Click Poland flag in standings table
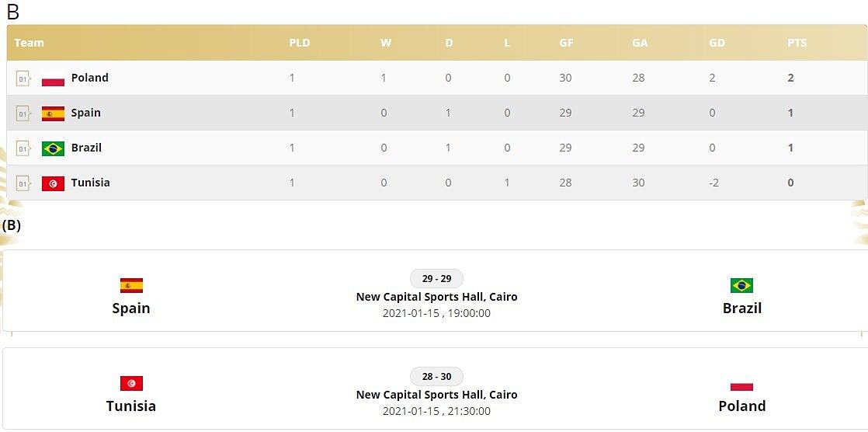 click(x=53, y=78)
